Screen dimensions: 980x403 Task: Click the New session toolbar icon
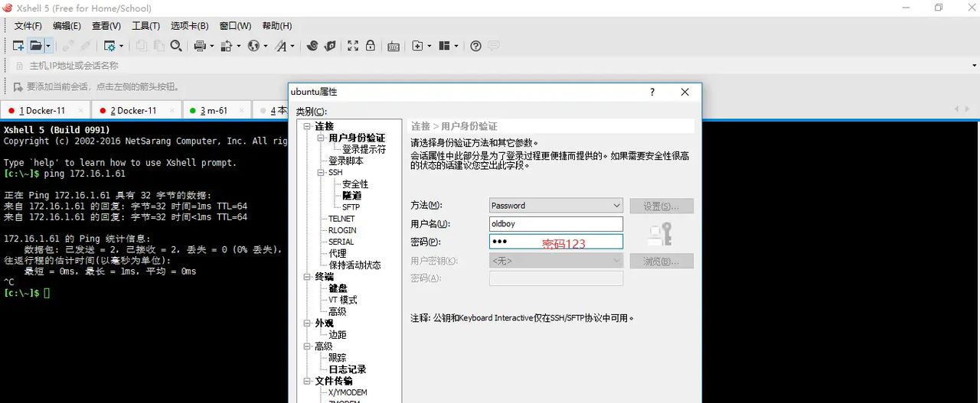[18, 46]
